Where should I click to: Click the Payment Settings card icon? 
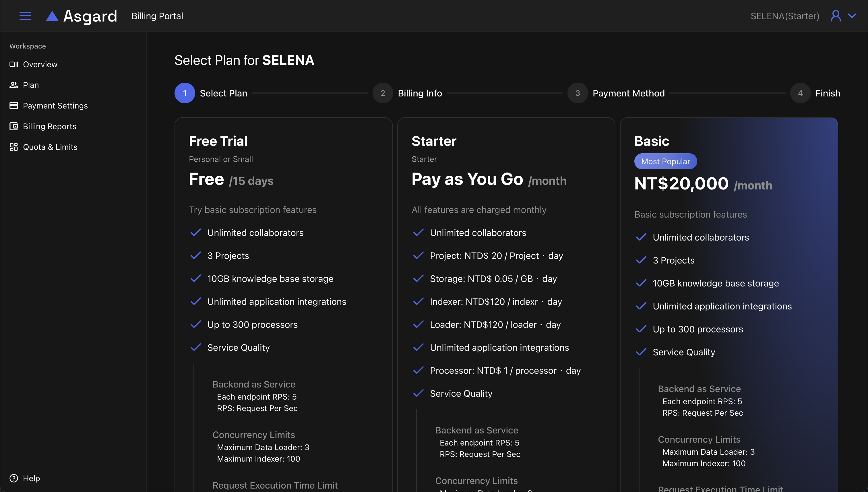14,105
